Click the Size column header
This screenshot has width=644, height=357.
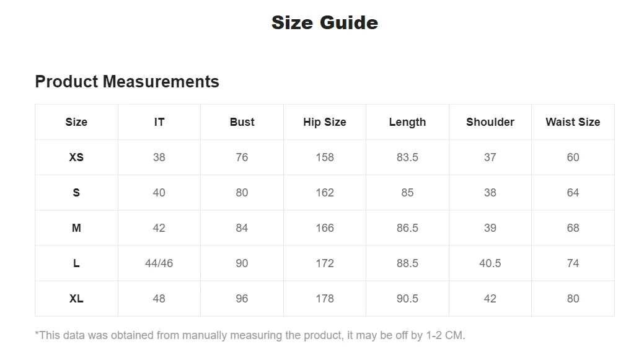[x=76, y=122]
